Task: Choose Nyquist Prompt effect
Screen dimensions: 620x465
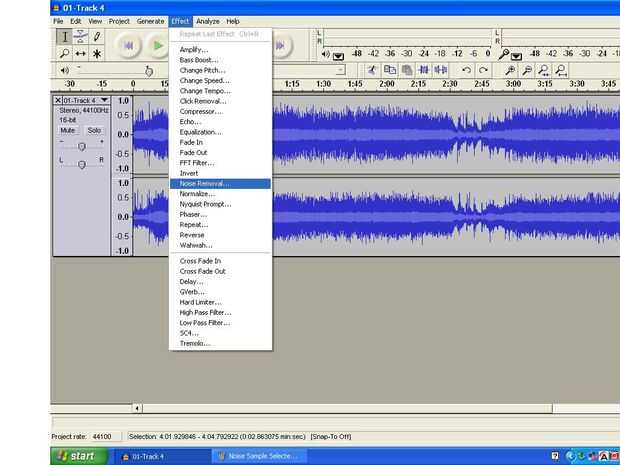Action: [220, 204]
